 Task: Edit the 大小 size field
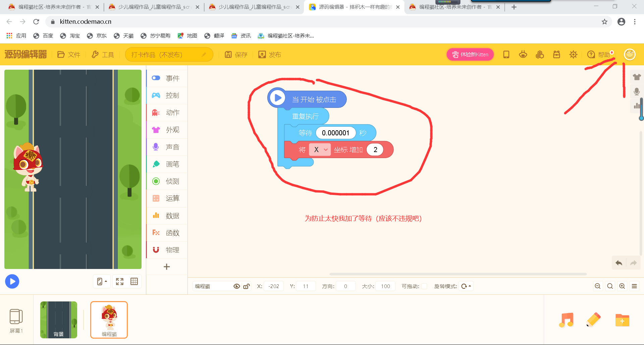[x=385, y=286]
